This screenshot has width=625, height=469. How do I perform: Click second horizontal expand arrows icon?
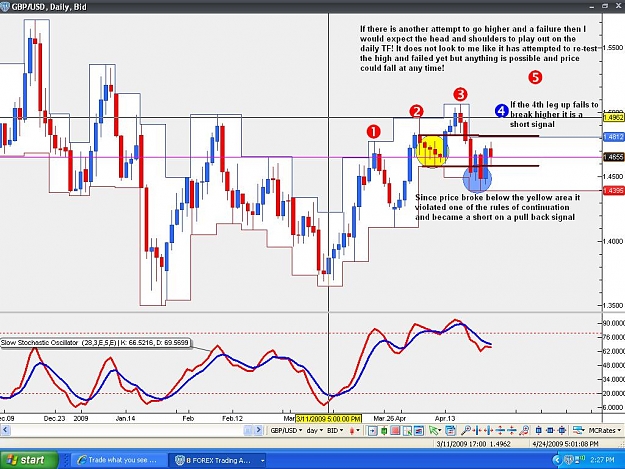(489, 430)
